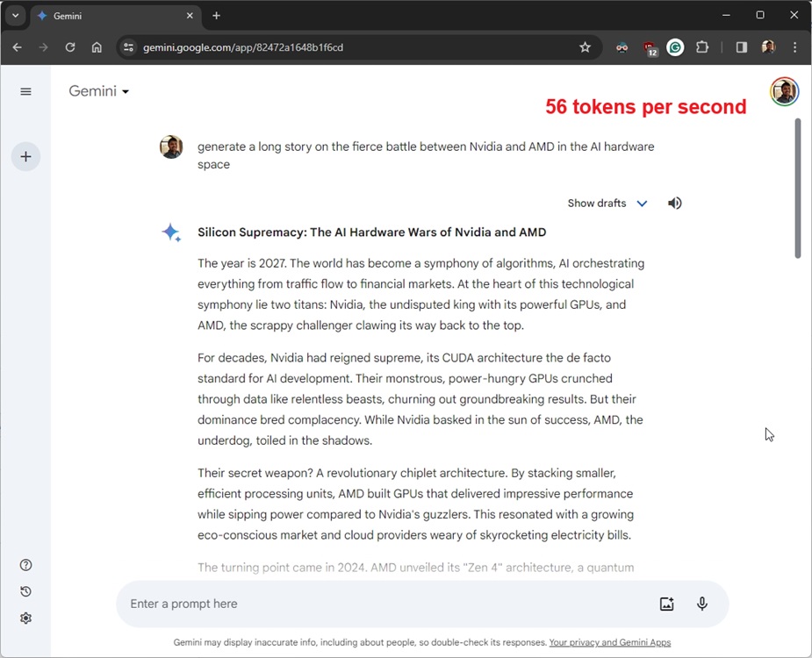Bookmark this page with the star
This screenshot has height=658, width=812.
(585, 47)
